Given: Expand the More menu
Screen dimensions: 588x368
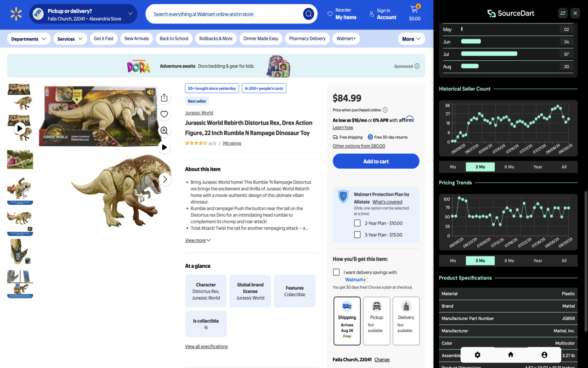Looking at the screenshot, I should [x=411, y=39].
